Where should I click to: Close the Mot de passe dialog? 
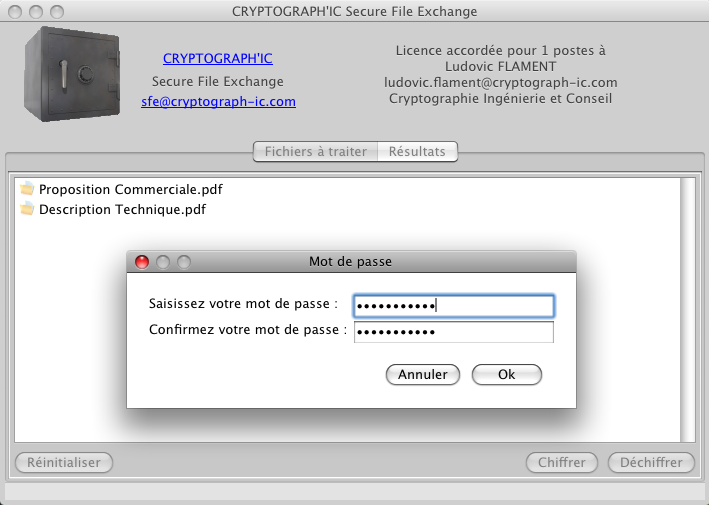coord(142,262)
